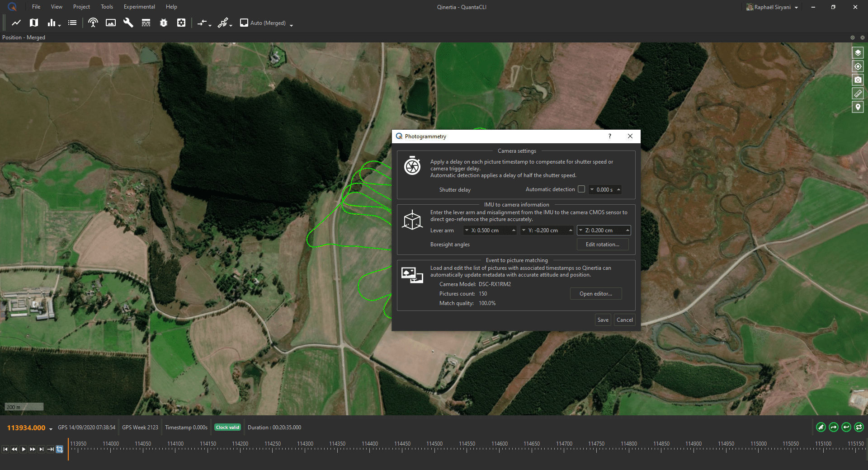
Task: Click Edit rotation for boresight angles
Action: coord(602,244)
